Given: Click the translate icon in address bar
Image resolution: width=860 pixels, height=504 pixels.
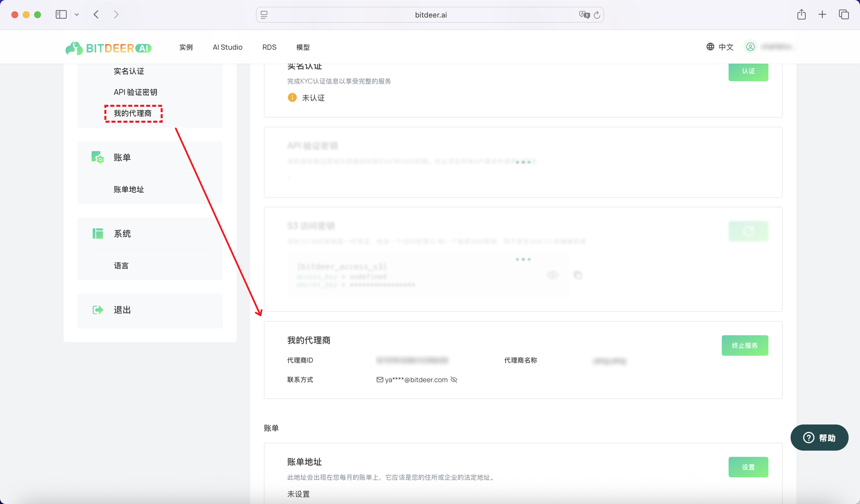Looking at the screenshot, I should (x=584, y=15).
